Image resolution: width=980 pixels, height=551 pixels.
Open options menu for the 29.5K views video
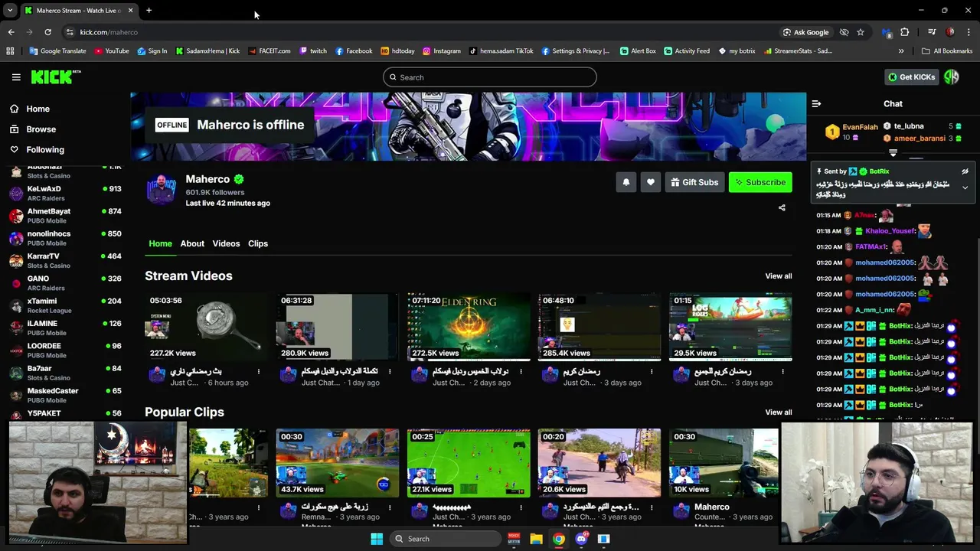[x=782, y=372]
